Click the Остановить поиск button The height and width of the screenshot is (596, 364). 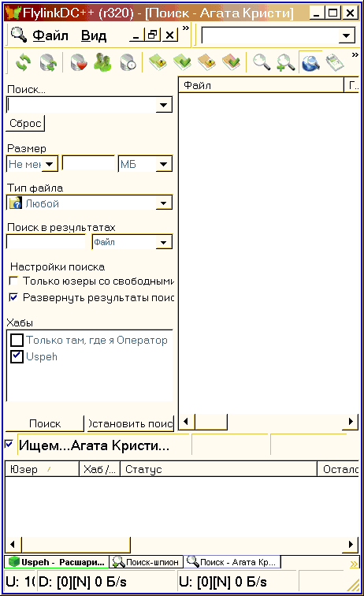[x=130, y=423]
